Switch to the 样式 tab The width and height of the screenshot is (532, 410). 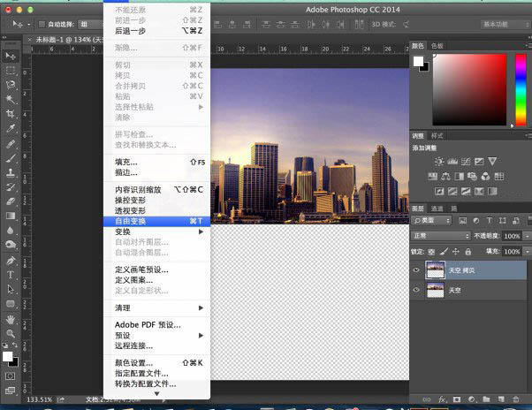[x=437, y=136]
